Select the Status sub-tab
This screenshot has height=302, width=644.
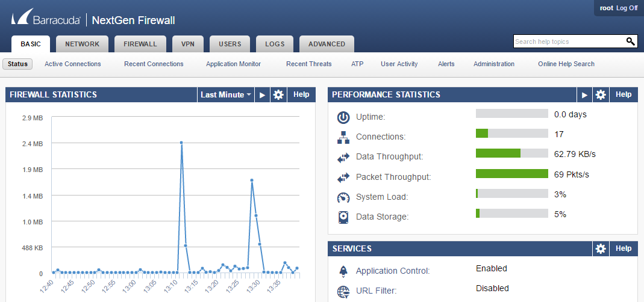coord(17,64)
